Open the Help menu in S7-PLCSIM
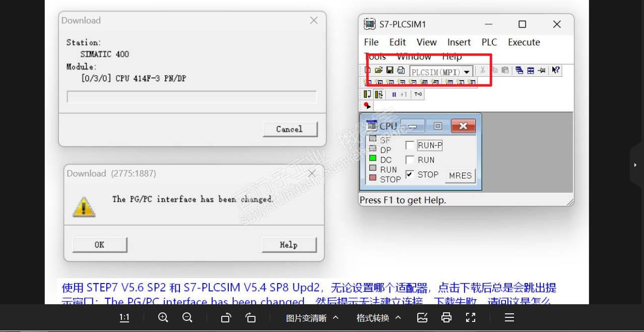 pos(452,57)
